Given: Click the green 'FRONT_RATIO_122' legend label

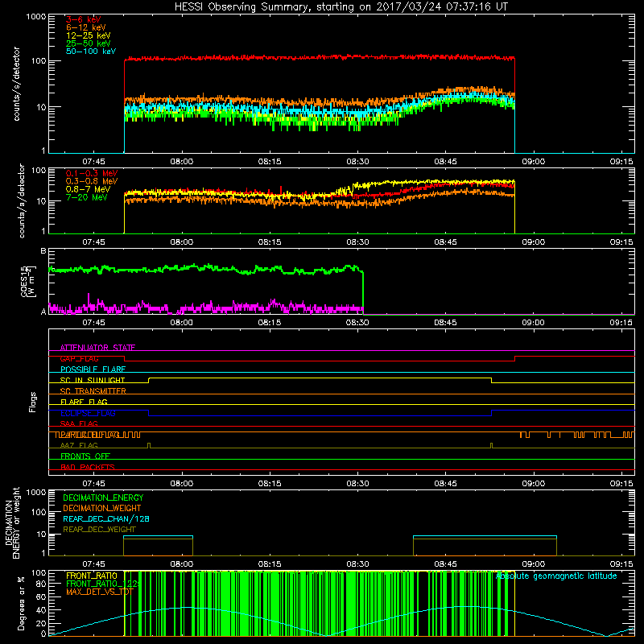Looking at the screenshot, I should coord(103,584).
